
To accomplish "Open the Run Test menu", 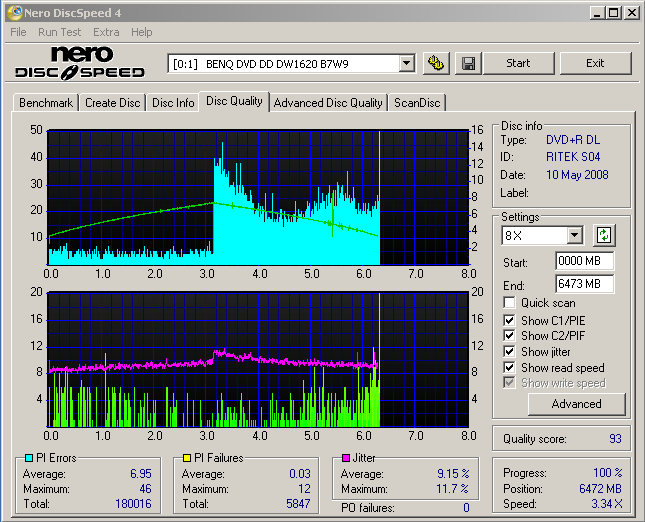I will click(60, 32).
